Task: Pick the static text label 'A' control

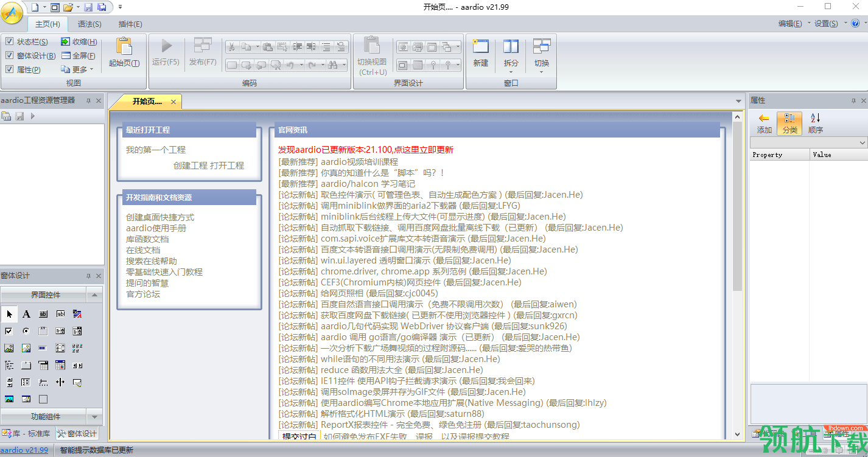Action: tap(26, 314)
